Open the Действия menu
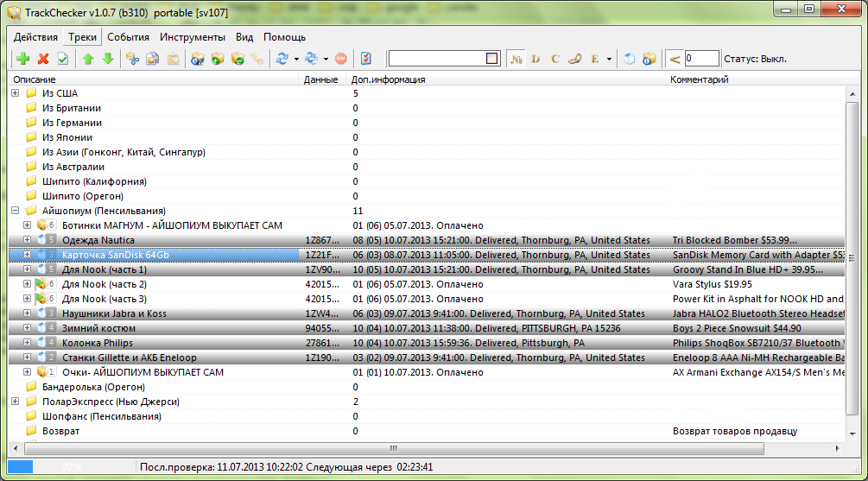The height and width of the screenshot is (481, 868). coord(35,37)
